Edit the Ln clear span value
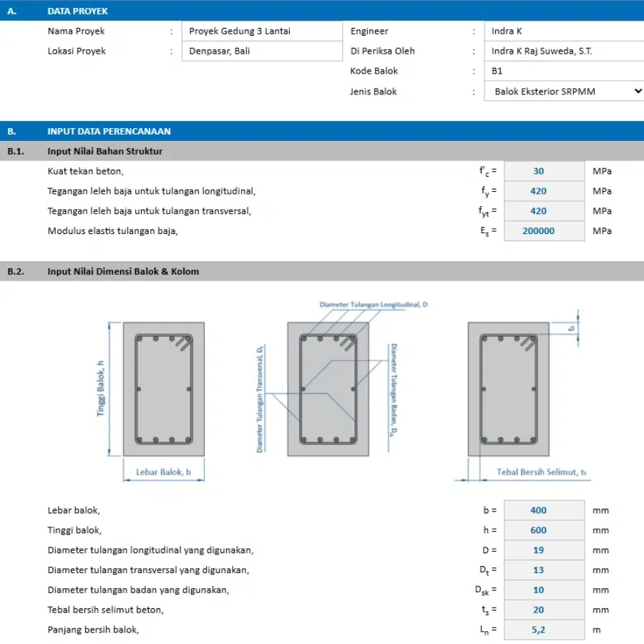 click(545, 630)
